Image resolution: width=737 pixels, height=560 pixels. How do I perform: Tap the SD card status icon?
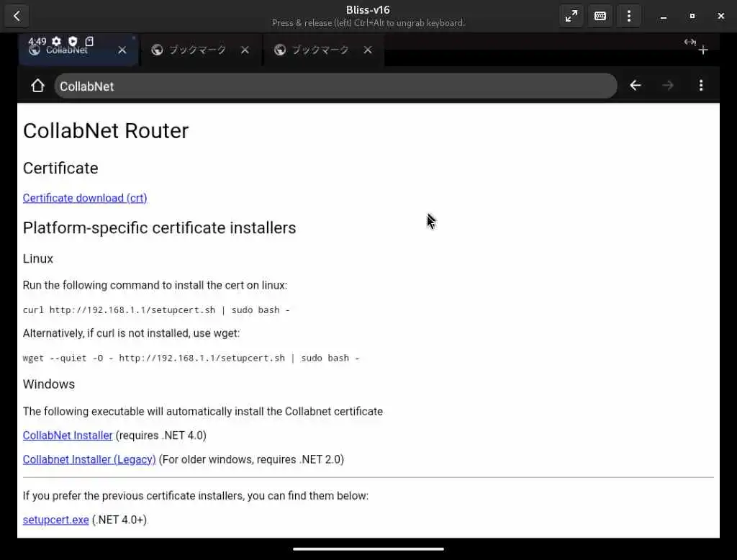tap(89, 41)
